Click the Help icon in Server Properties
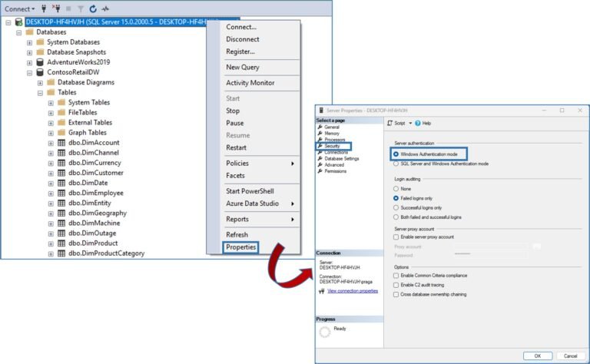 [x=418, y=124]
